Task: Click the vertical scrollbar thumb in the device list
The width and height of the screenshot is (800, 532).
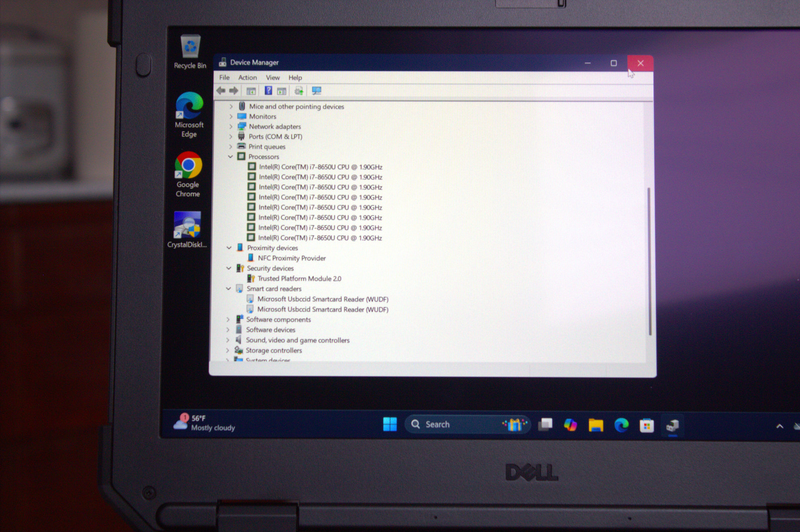Action: tap(649, 261)
